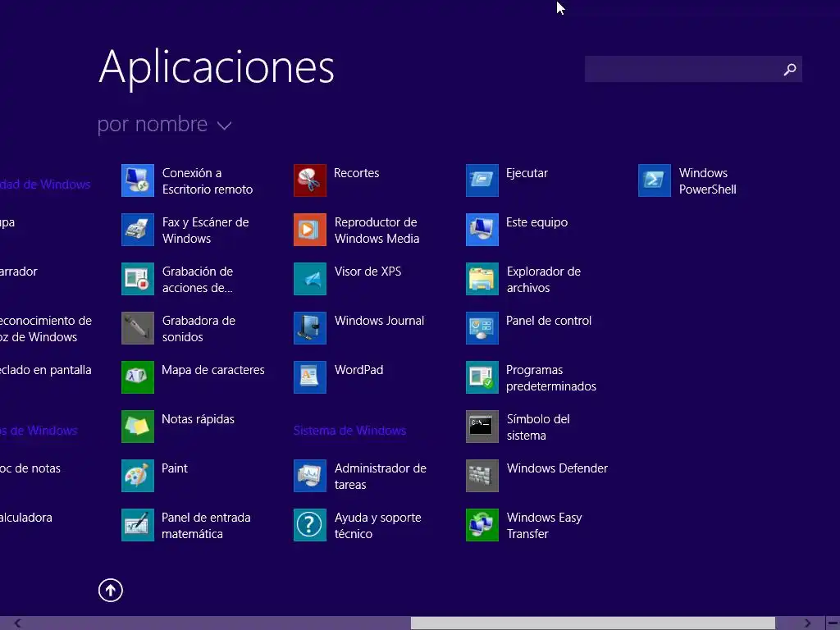Open Este equipo icon
The image size is (840, 630).
482,230
